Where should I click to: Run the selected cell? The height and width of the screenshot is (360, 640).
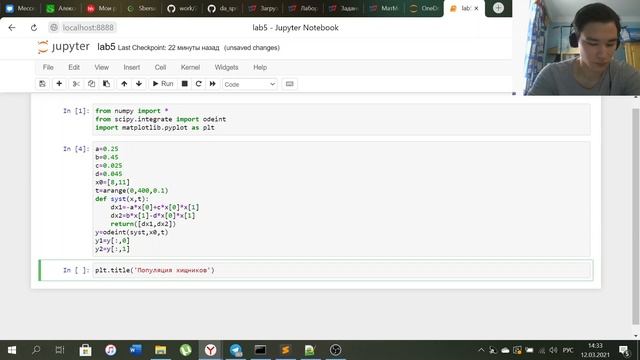pos(163,84)
